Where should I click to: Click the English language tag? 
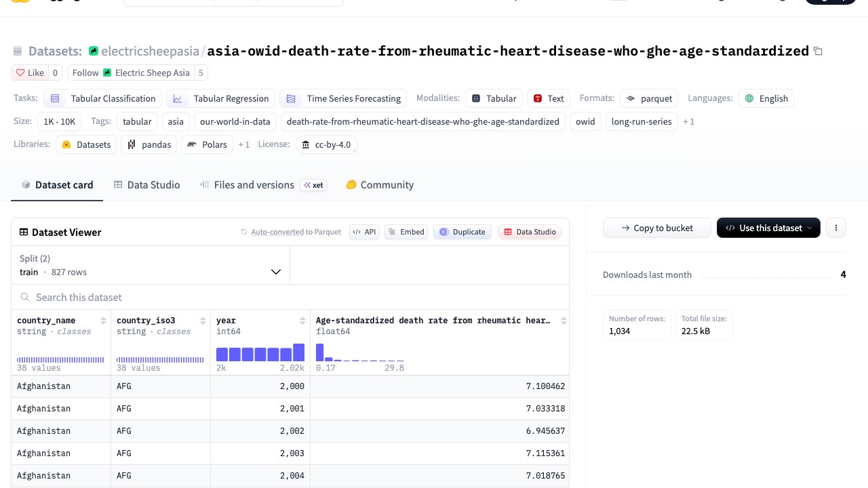(x=766, y=98)
